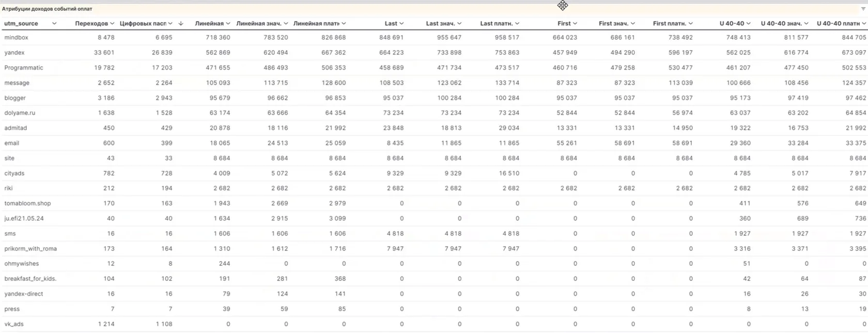The height and width of the screenshot is (333, 868).
Task: Open the First column header chevron
Action: 575,23
